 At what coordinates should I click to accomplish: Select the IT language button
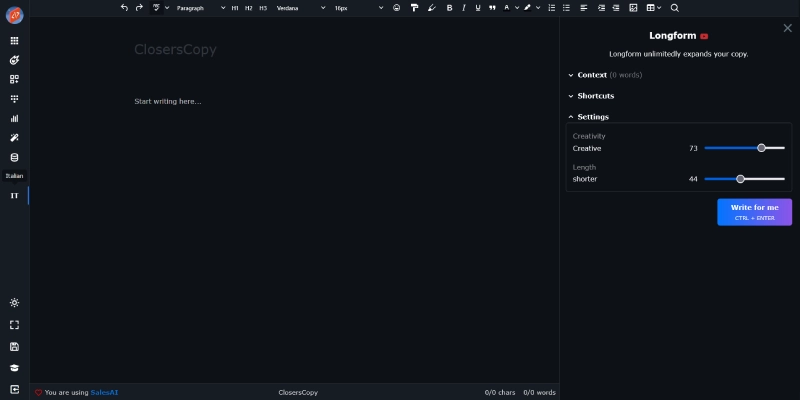14,196
